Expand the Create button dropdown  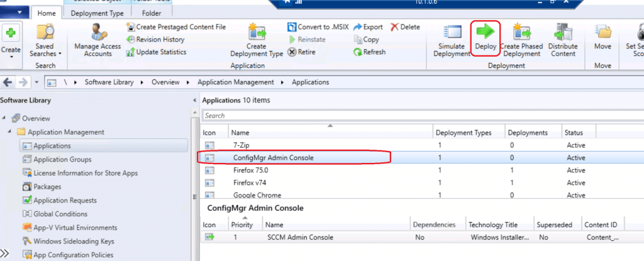tap(11, 55)
